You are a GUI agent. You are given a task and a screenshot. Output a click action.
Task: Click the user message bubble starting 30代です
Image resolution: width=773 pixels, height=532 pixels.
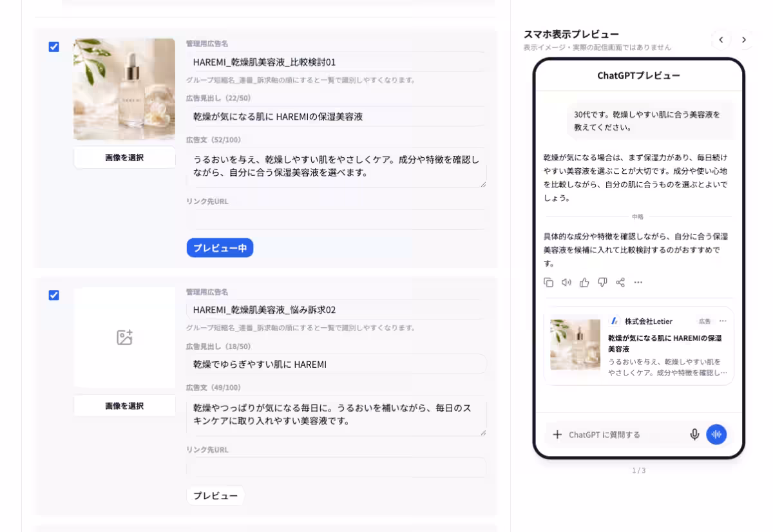(650, 120)
